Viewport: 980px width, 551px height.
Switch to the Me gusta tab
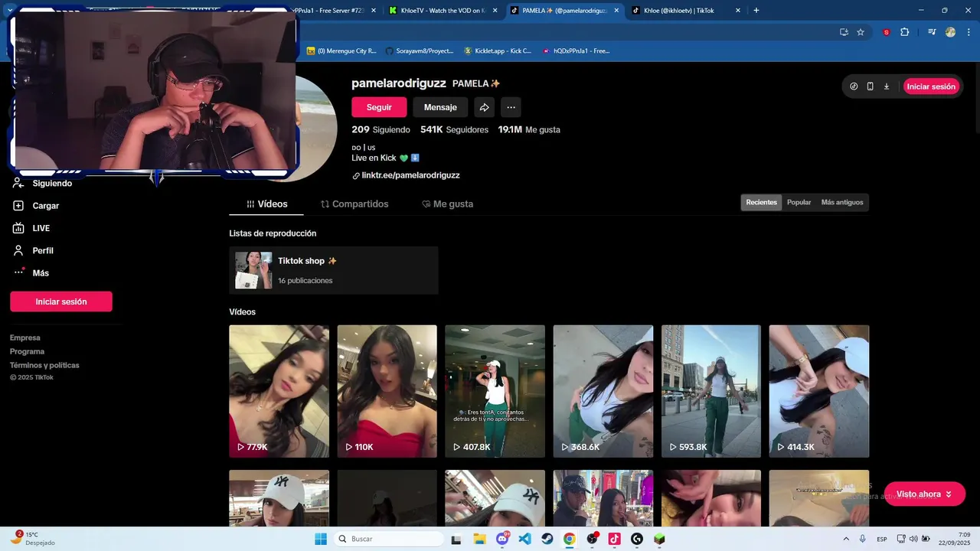tap(448, 204)
